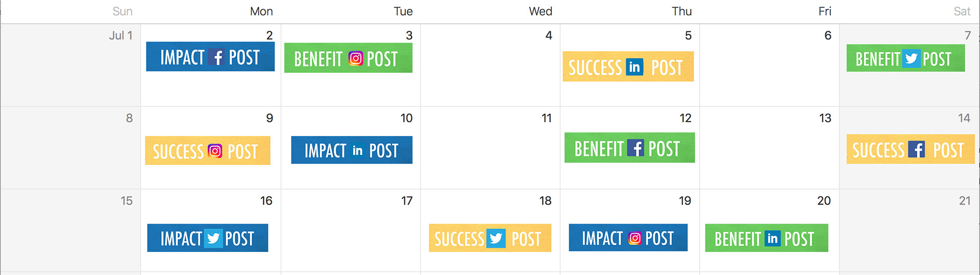This screenshot has width=980, height=275.
Task: Select the empty July 13 day cell
Action: [x=770, y=148]
